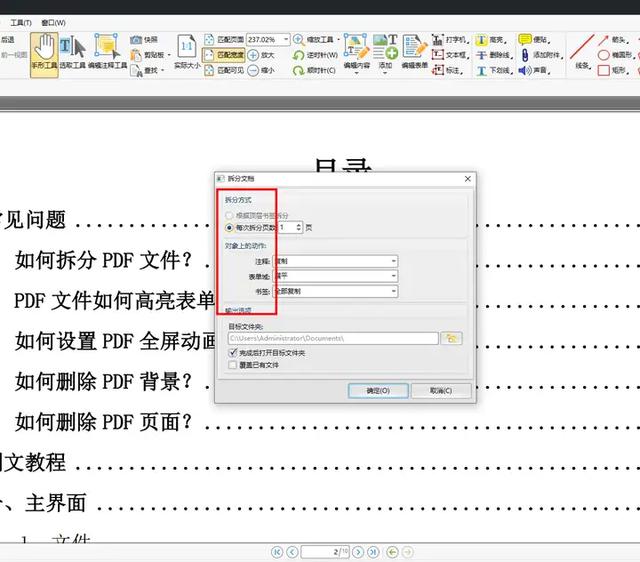
Task: Select the 高亮 highlight tool
Action: click(x=492, y=40)
